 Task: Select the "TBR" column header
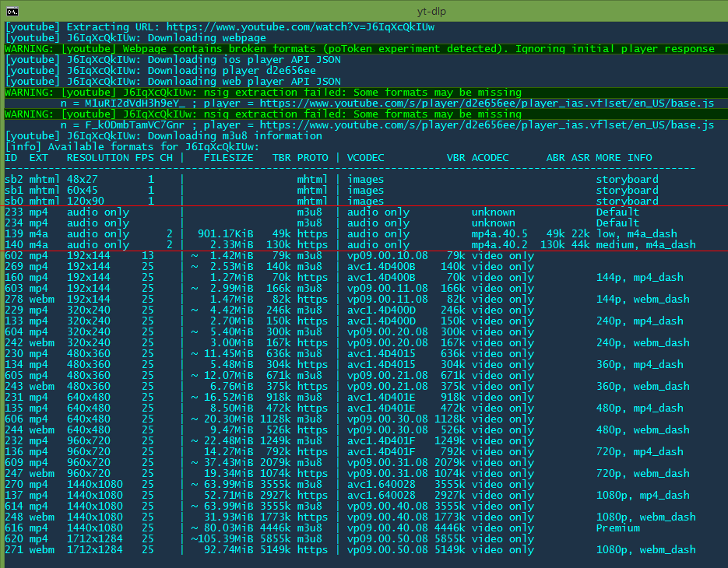[282, 158]
